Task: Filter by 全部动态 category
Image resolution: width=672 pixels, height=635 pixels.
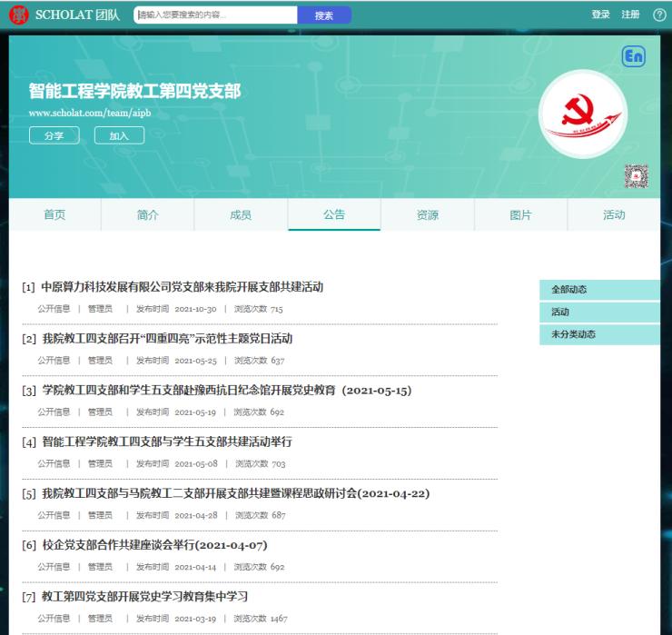Action: (569, 290)
